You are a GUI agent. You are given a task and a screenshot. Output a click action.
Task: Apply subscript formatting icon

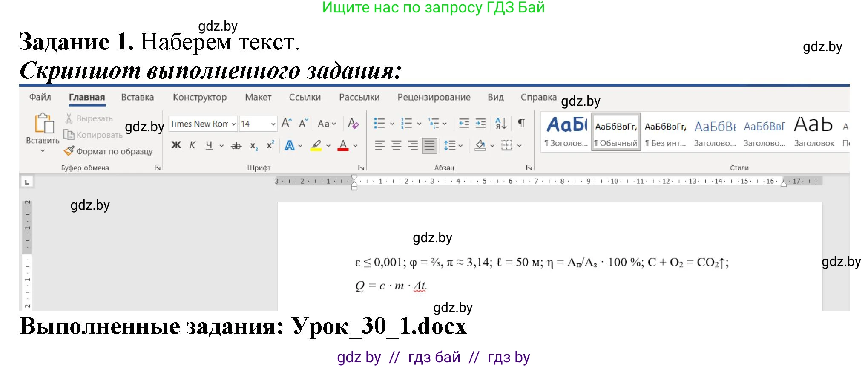(254, 146)
